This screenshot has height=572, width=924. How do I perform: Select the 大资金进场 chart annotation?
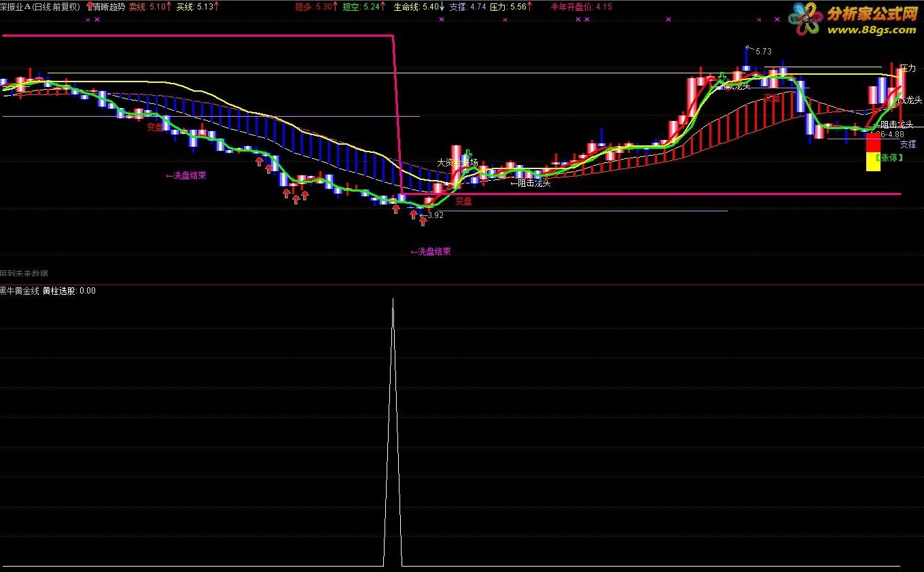click(457, 162)
